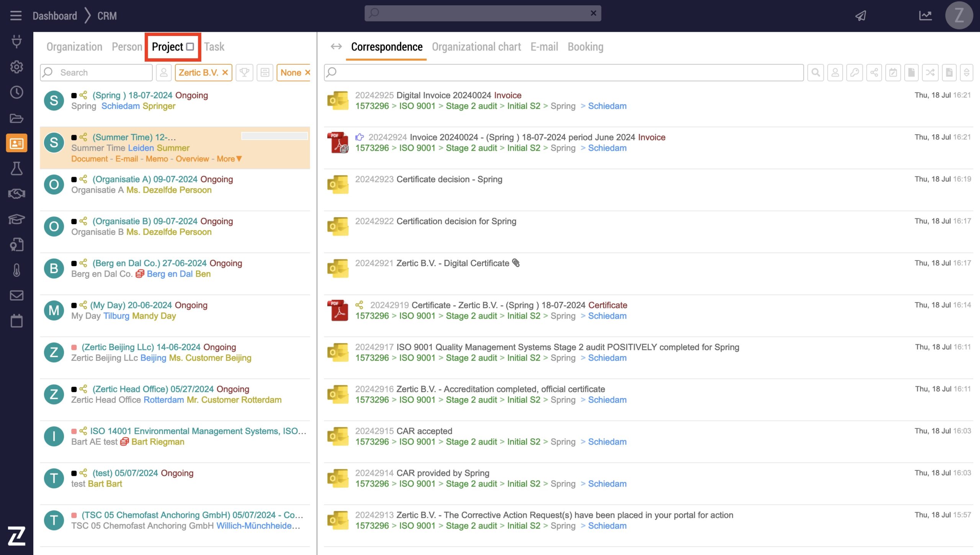The width and height of the screenshot is (980, 555).
Task: Open the handshake sidebar module
Action: coord(16,194)
